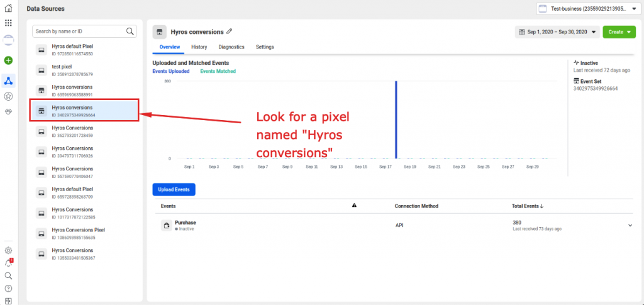
Task: Select Hyros Conversions ID 1355033481505367
Action: (85, 253)
